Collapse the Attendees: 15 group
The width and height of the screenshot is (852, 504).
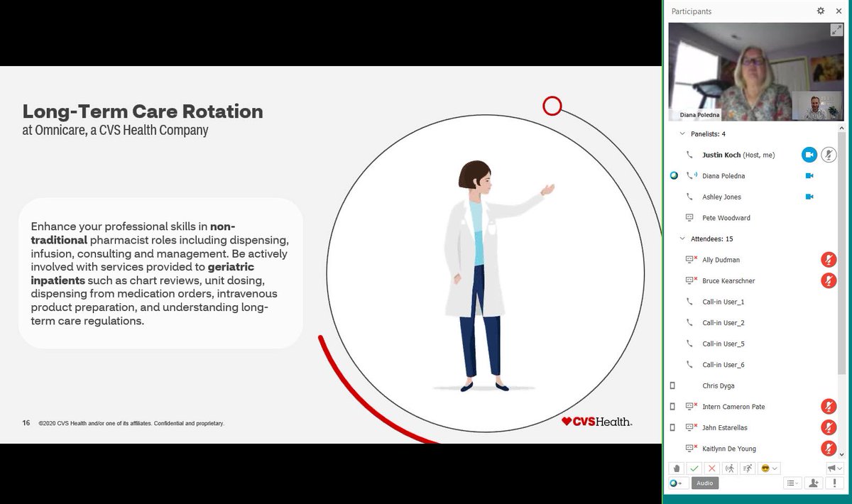click(682, 239)
